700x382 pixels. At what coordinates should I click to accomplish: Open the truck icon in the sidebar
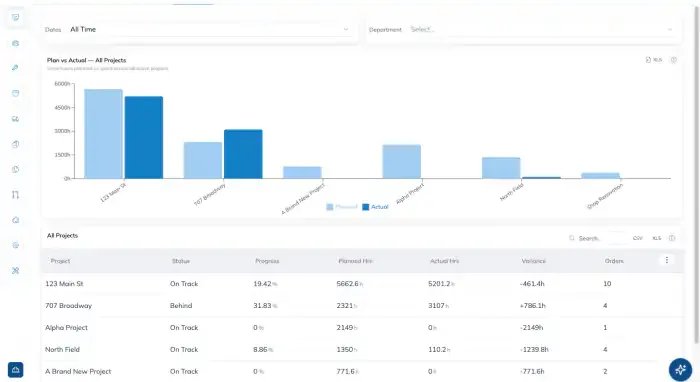tap(16, 119)
